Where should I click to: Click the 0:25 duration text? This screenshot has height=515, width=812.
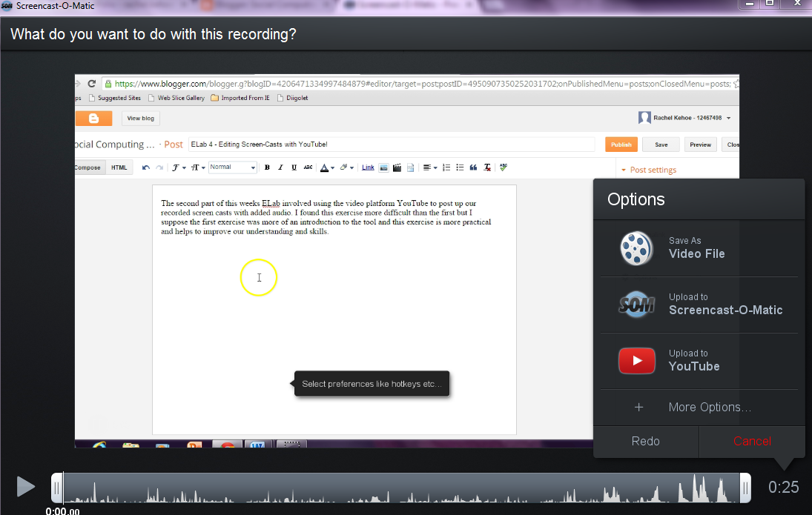pos(784,487)
